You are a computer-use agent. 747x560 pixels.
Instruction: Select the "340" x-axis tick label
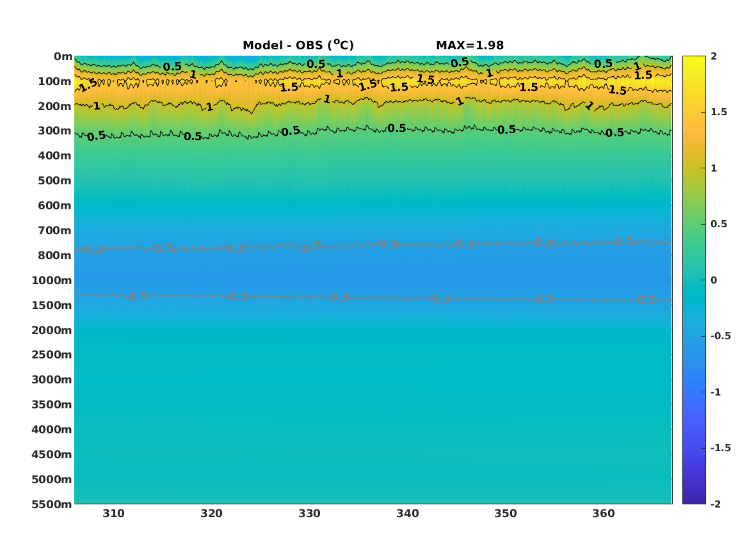click(408, 513)
